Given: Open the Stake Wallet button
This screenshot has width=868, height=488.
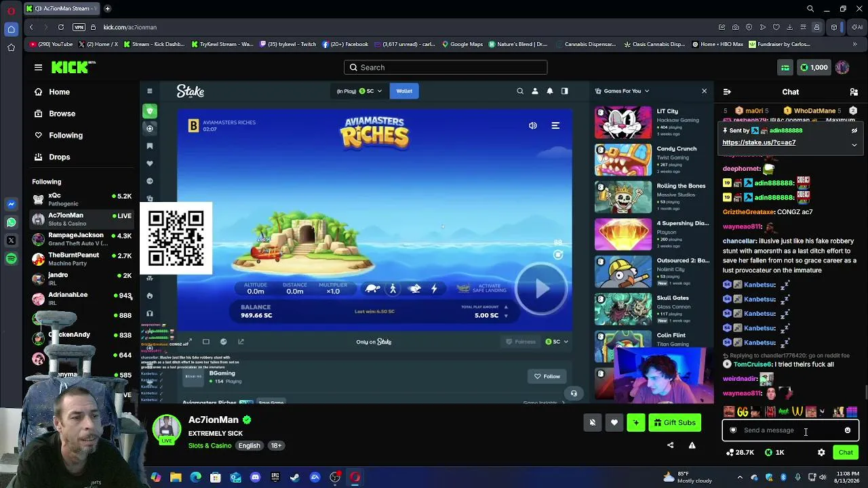Looking at the screenshot, I should pyautogui.click(x=404, y=91).
